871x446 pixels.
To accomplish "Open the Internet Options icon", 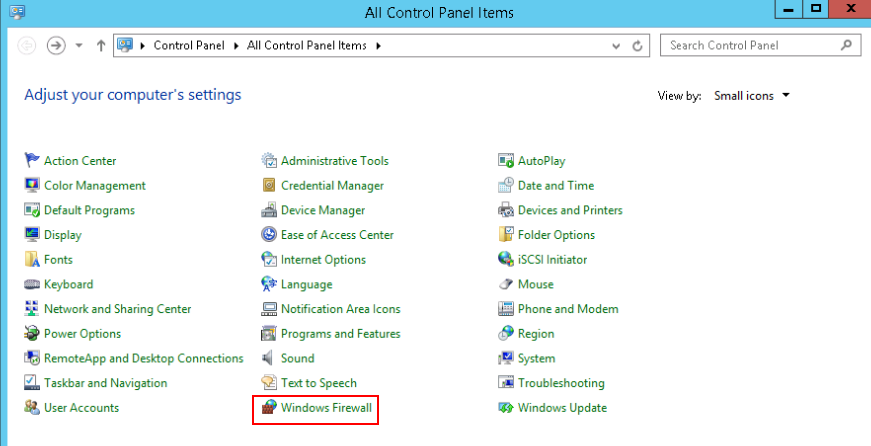I will pos(269,259).
